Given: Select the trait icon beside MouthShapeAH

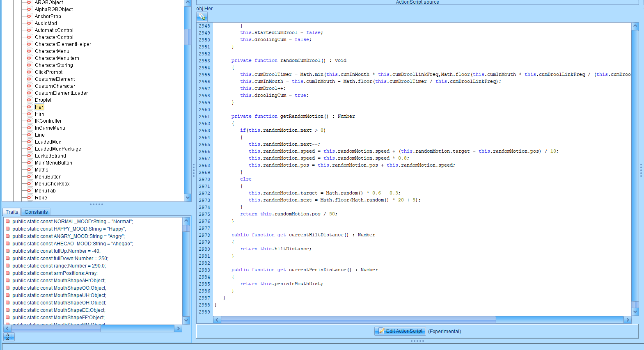Looking at the screenshot, I should pyautogui.click(x=8, y=281).
